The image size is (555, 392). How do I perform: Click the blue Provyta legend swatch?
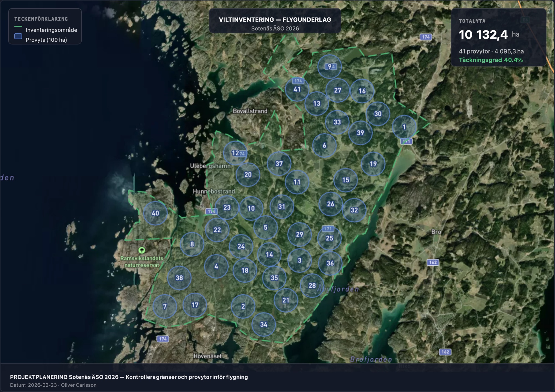[18, 36]
